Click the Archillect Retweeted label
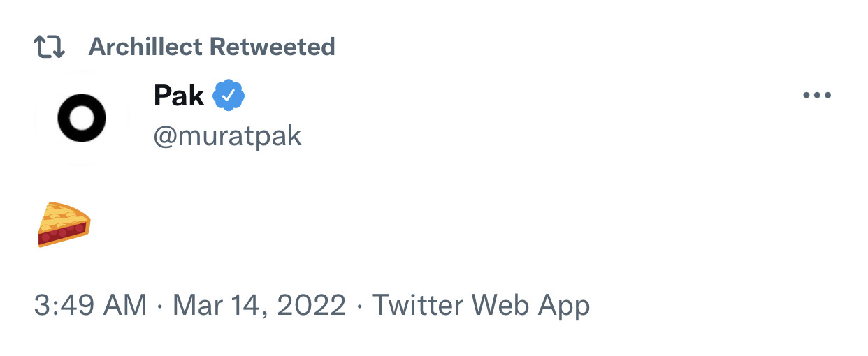Image resolution: width=868 pixels, height=356 pixels. tap(212, 47)
